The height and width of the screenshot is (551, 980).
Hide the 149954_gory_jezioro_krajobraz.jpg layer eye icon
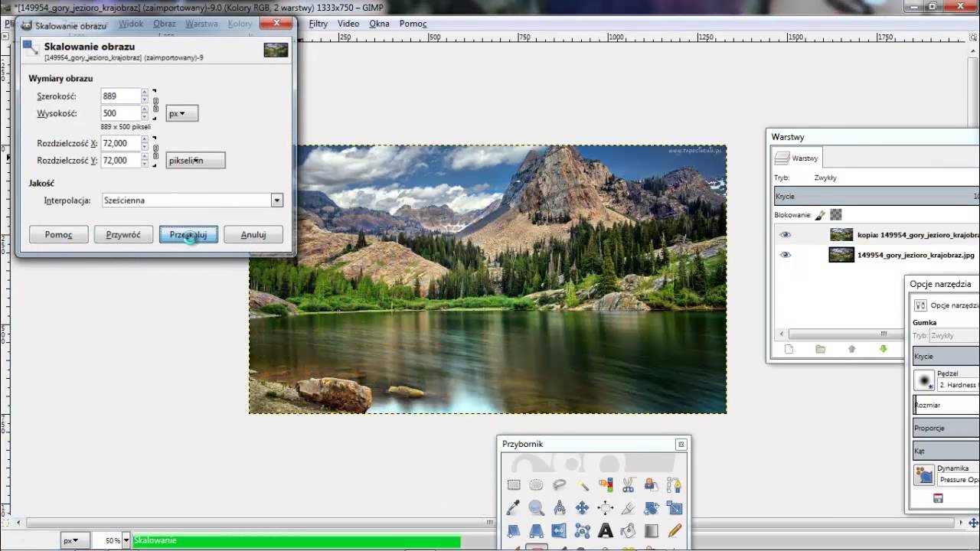[x=785, y=255]
